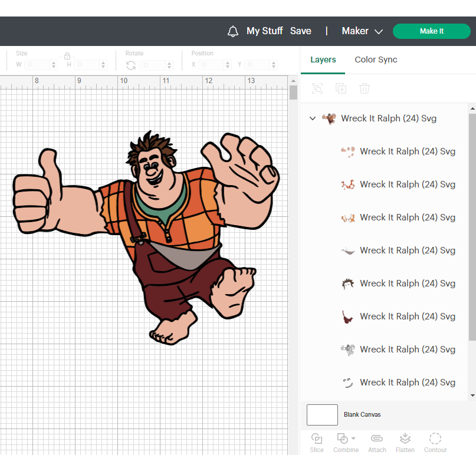Click the group layers icon
The image size is (476, 455).
317,88
